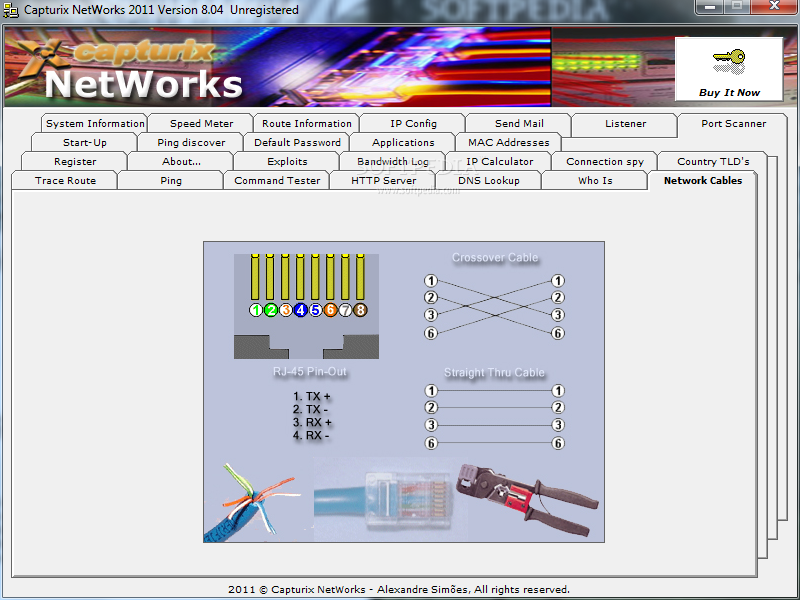
Task: Select the Register tab
Action: [x=75, y=161]
